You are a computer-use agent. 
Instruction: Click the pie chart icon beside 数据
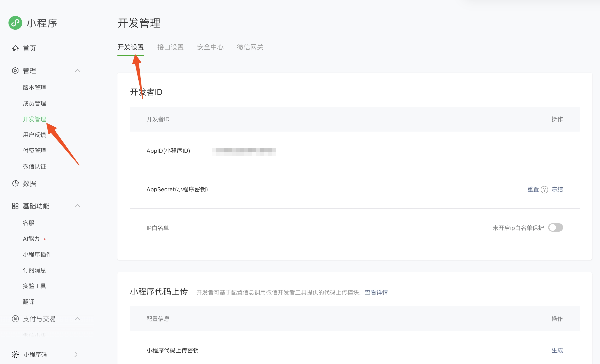15,183
